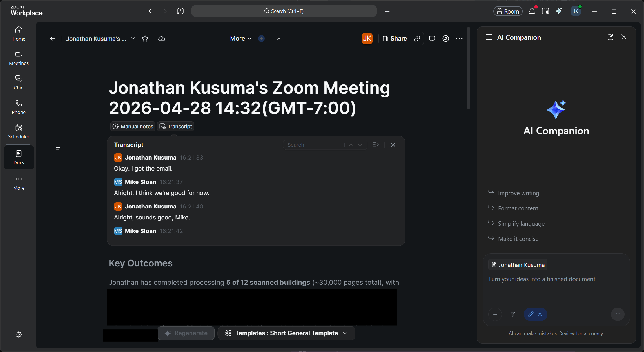Click the Key Outcomes heading
This screenshot has width=644, height=352.
pos(141,263)
